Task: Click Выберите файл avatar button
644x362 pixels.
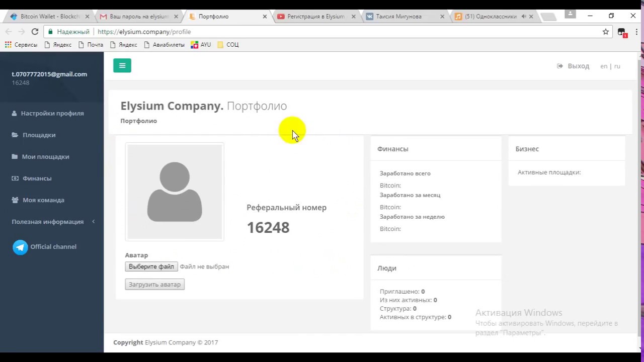Action: click(151, 266)
